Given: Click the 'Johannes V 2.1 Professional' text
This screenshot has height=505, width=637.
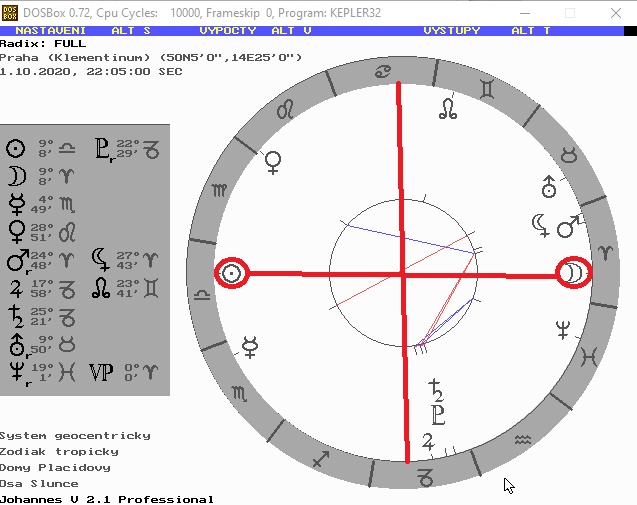Looking at the screenshot, I should 107,500.
